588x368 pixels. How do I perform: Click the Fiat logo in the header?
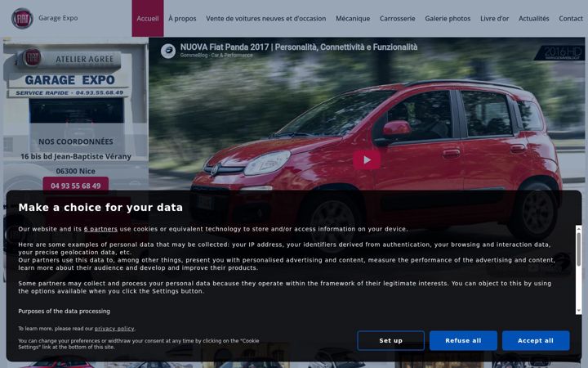pos(22,18)
